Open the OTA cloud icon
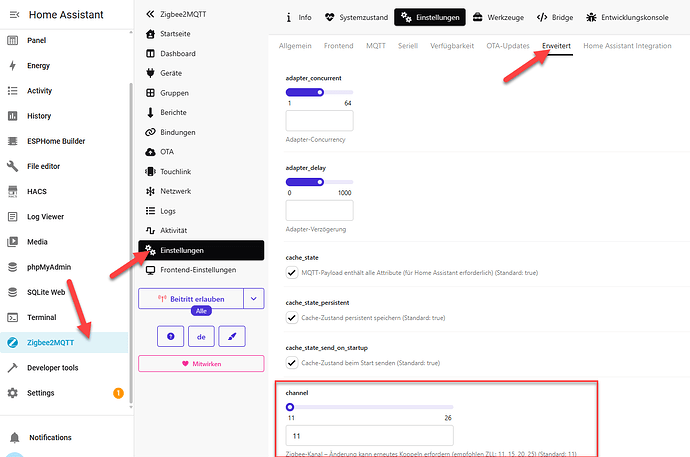This screenshot has width=690, height=457. point(150,152)
